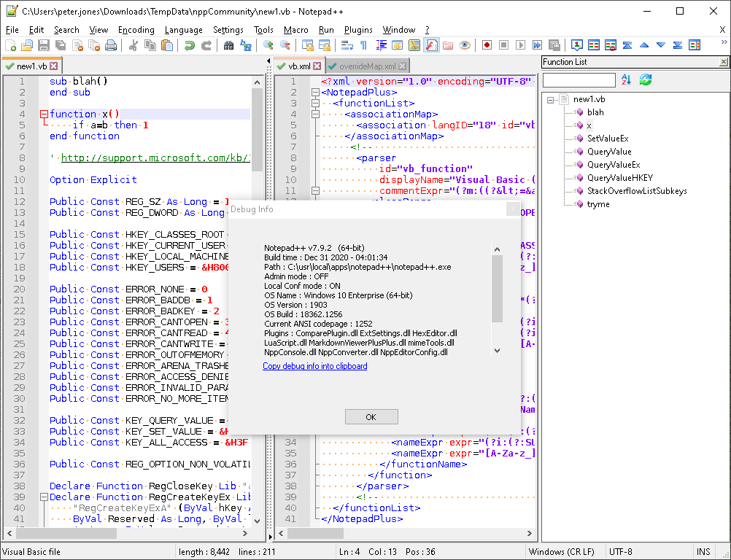Viewport: 731px width, 560px height.
Task: Expand hidden toolbar icons chevron
Action: 724,42
